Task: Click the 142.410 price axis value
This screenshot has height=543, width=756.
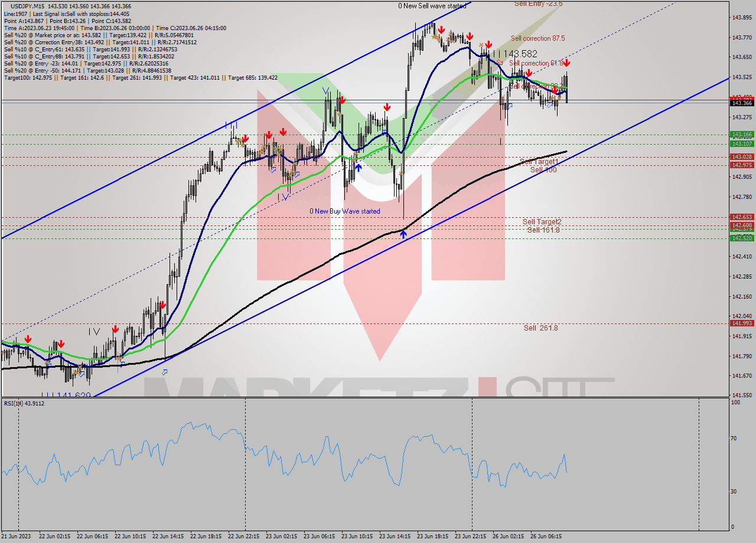Action: click(x=742, y=256)
